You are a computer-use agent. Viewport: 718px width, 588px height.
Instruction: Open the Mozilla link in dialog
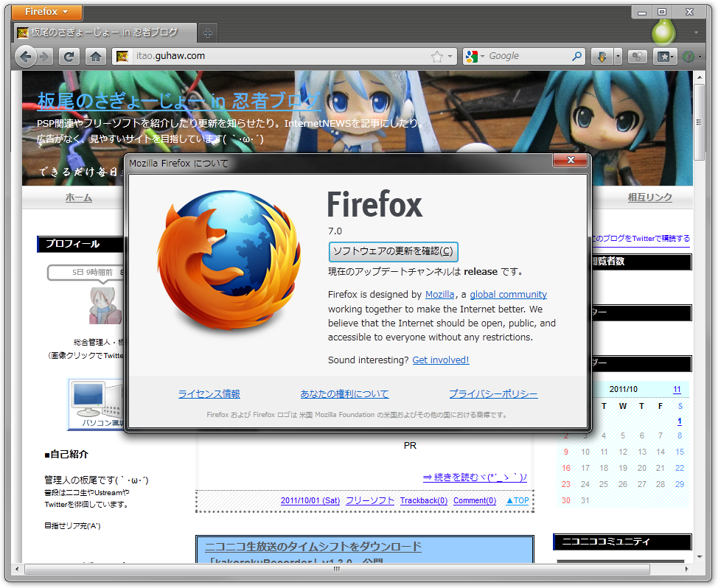coord(439,295)
